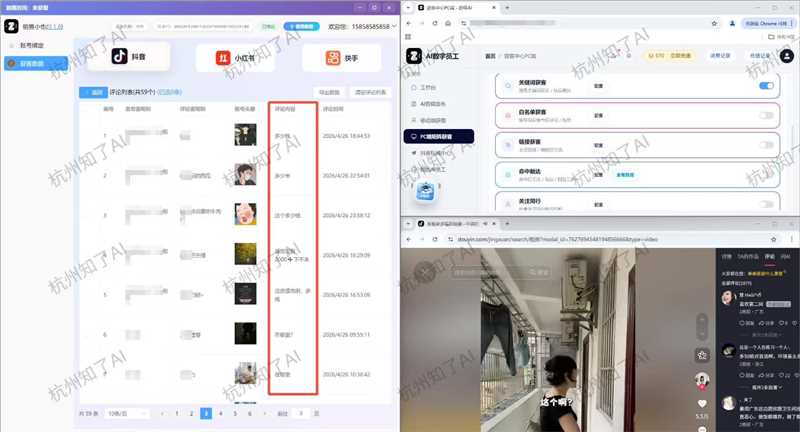Bookmark page with star in upper browser

coord(714,23)
